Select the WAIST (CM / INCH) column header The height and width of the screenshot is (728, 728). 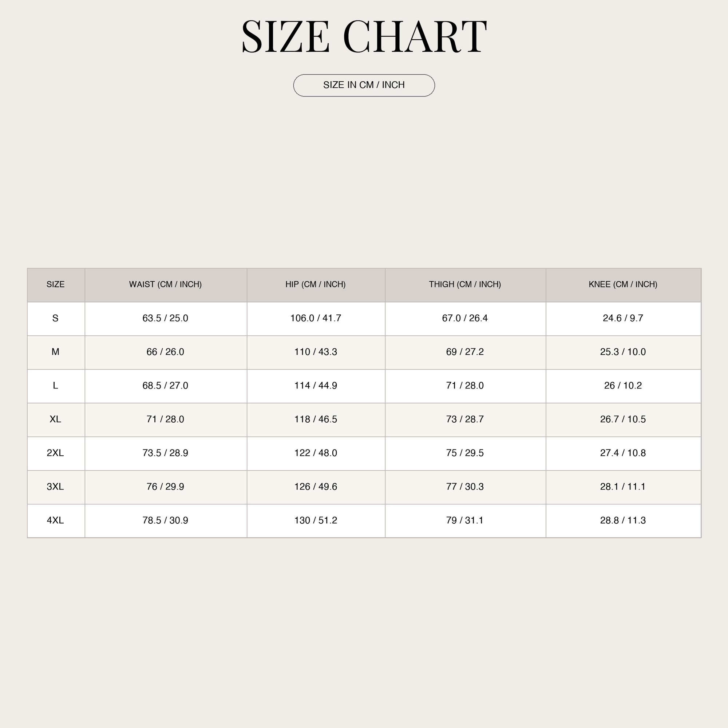165,285
